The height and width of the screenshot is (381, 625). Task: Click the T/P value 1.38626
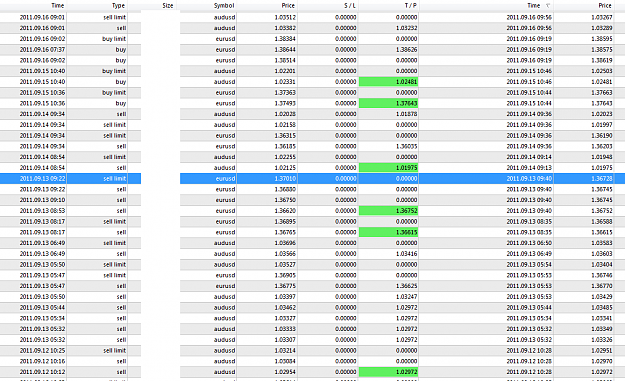[x=407, y=49]
